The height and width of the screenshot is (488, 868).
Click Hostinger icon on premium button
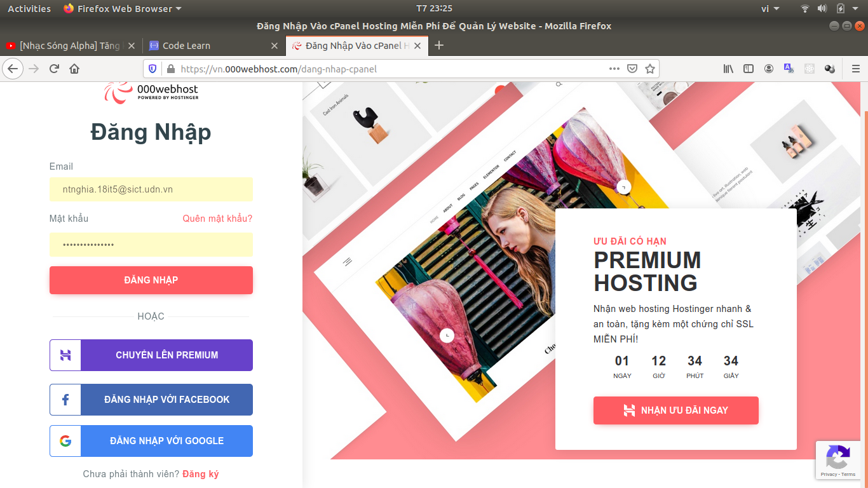pos(65,355)
